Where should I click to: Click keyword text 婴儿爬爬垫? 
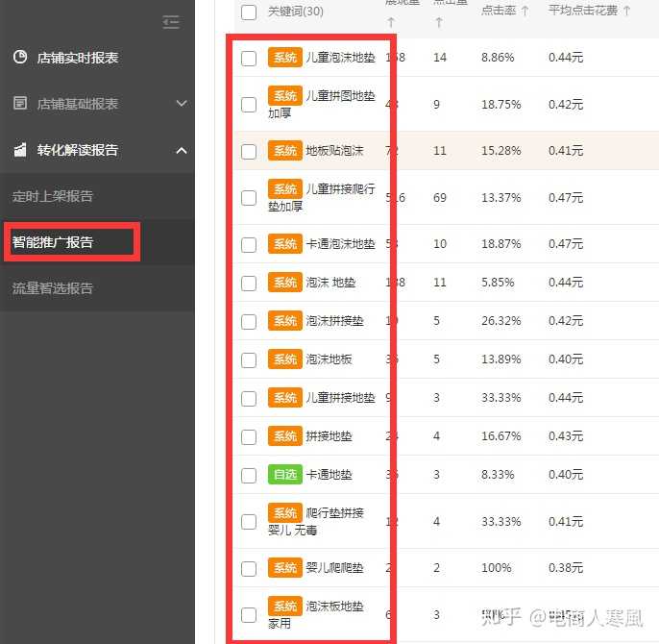(x=334, y=568)
